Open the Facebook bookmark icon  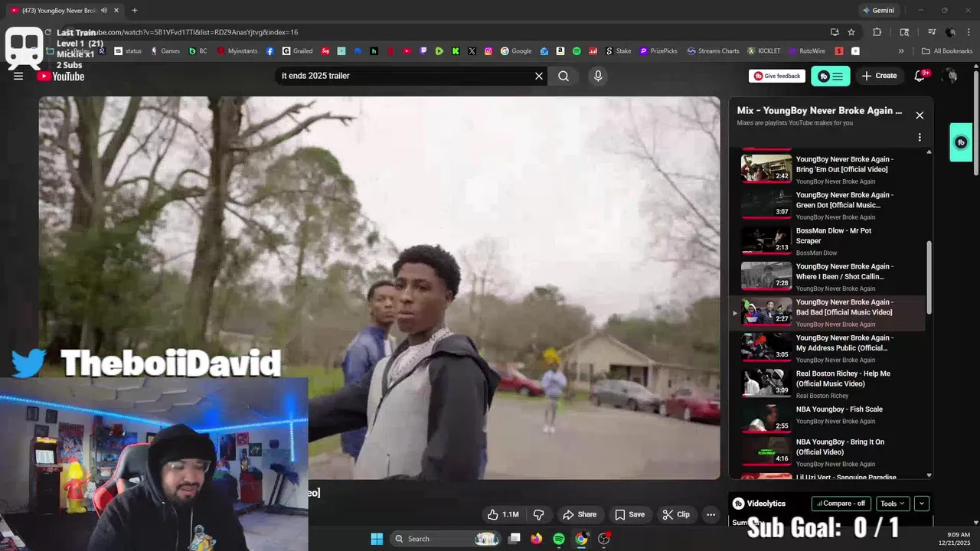pyautogui.click(x=270, y=51)
